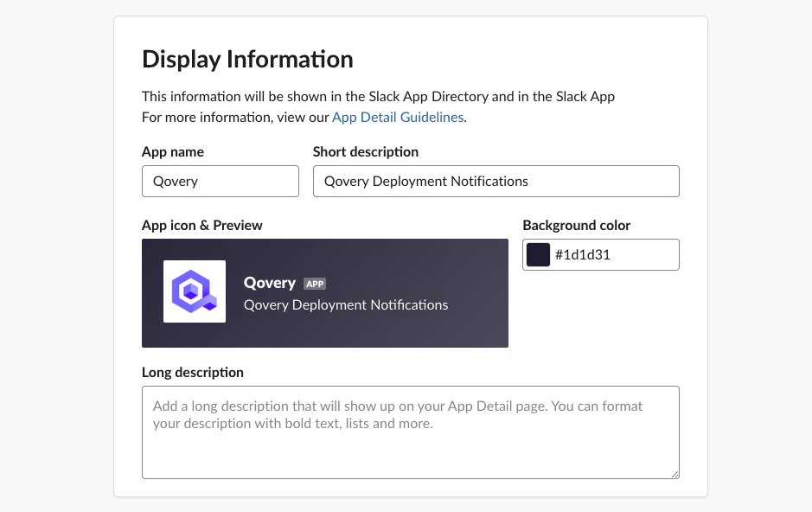Click the Long description text area
Screen dimensions: 812x512
[x=410, y=431]
